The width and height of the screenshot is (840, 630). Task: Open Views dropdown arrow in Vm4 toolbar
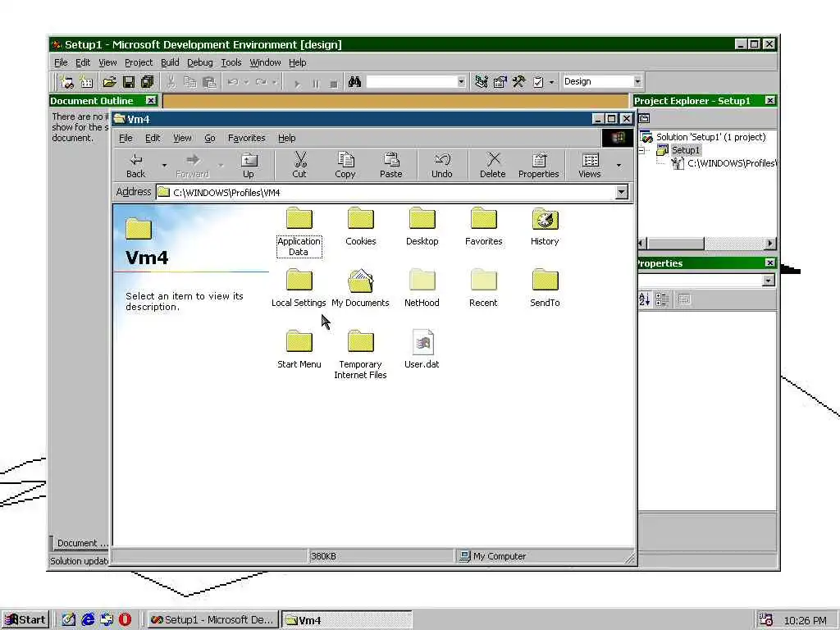click(x=619, y=165)
